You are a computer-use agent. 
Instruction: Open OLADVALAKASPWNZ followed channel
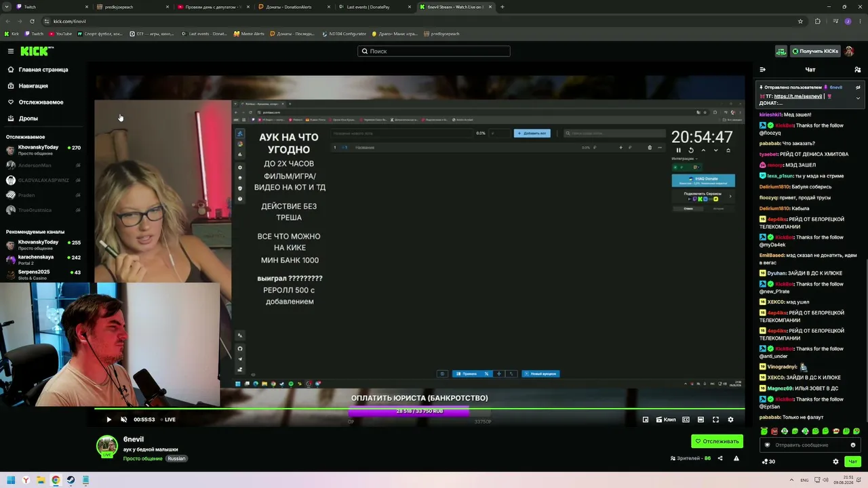43,180
